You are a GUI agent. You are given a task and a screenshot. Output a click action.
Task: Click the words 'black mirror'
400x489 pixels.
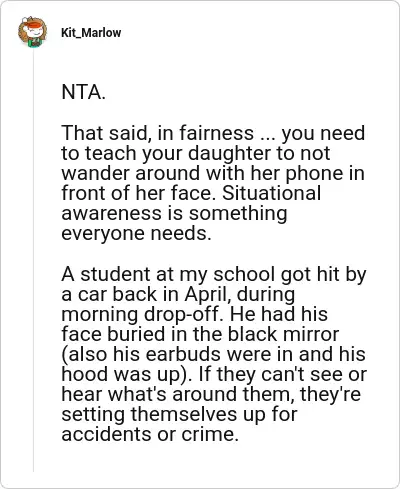tap(283, 334)
